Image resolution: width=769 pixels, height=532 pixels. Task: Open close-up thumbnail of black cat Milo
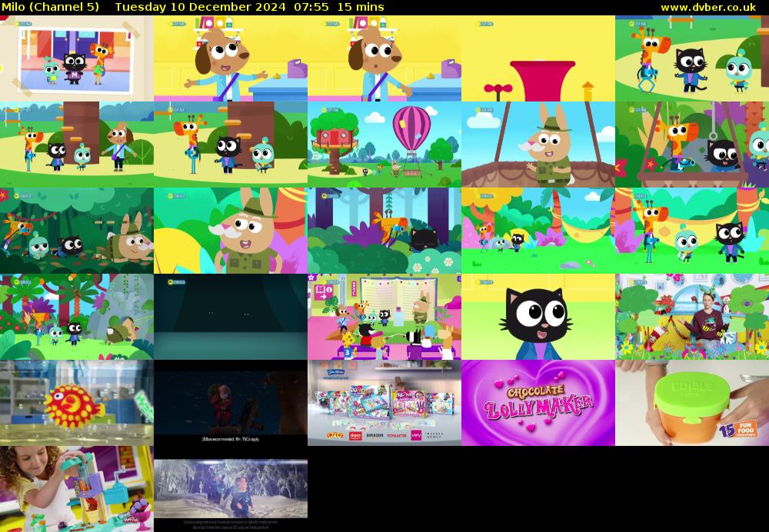coord(538,317)
